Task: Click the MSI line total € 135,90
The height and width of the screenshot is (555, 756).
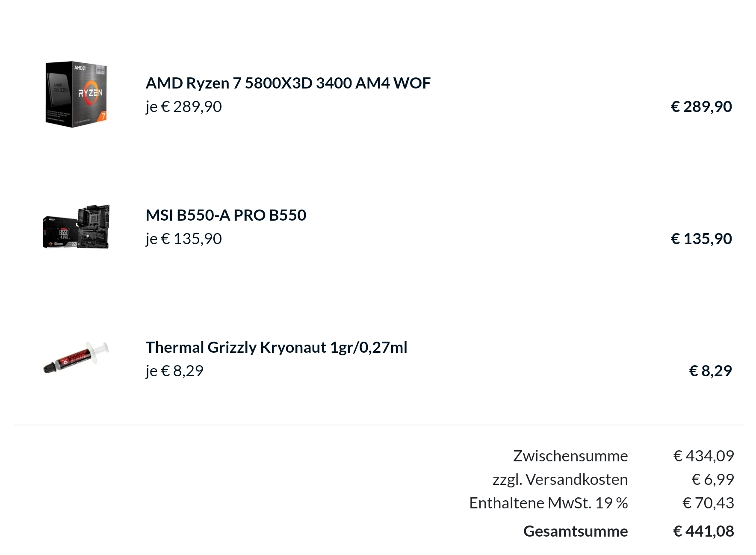Action: [x=702, y=239]
